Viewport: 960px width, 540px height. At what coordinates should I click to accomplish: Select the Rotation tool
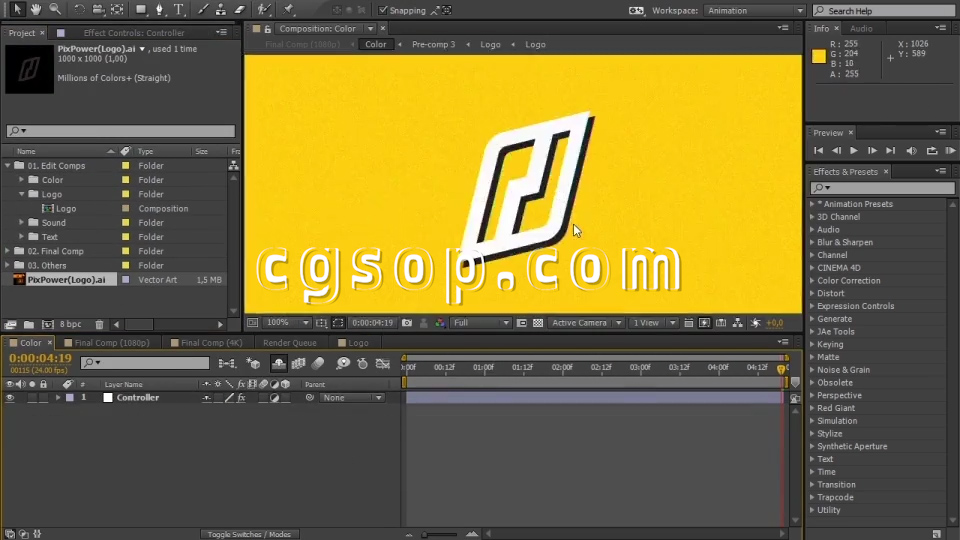click(x=79, y=10)
